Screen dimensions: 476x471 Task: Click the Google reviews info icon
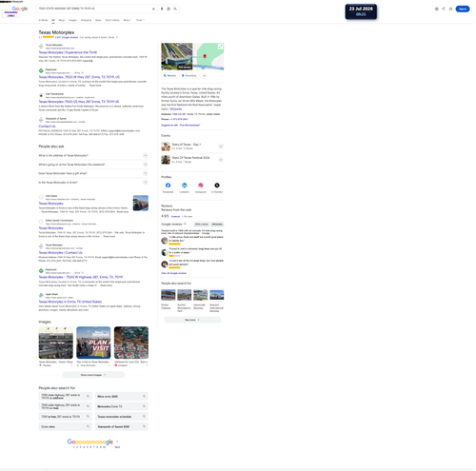coord(185,224)
